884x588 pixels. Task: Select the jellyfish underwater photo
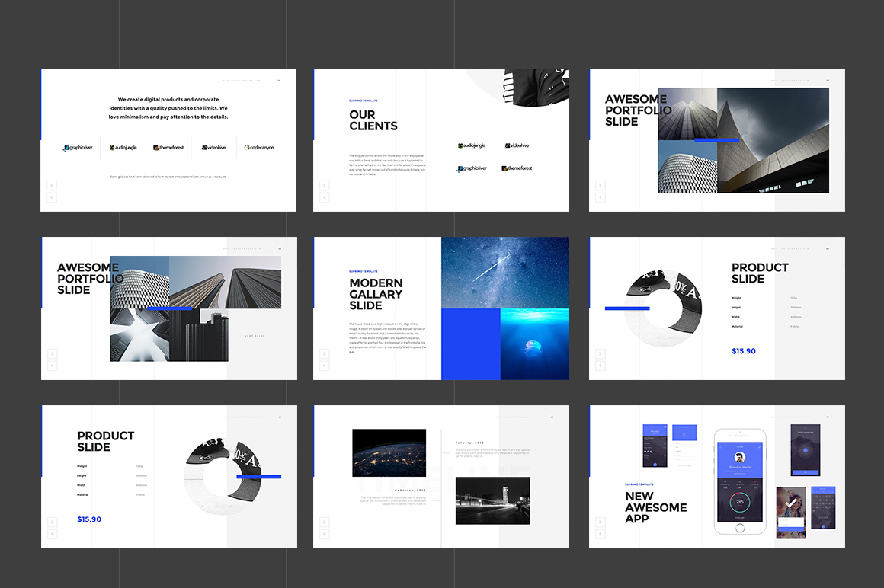(x=534, y=344)
